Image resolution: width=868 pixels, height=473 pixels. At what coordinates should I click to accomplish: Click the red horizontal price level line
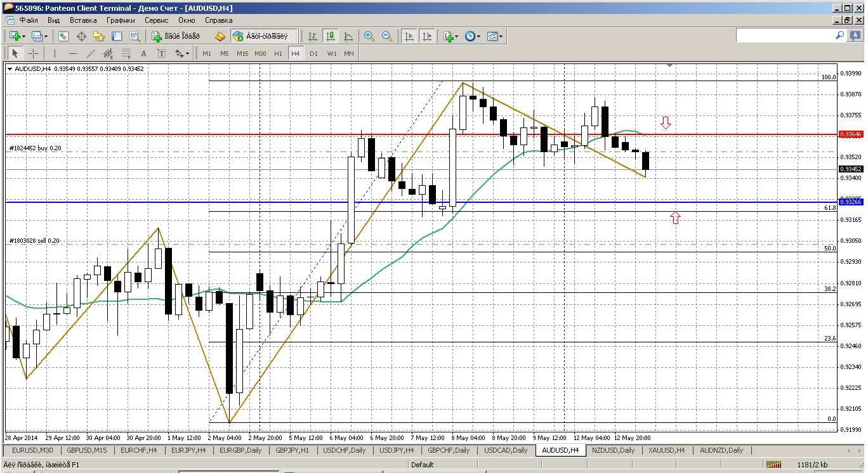(381, 134)
